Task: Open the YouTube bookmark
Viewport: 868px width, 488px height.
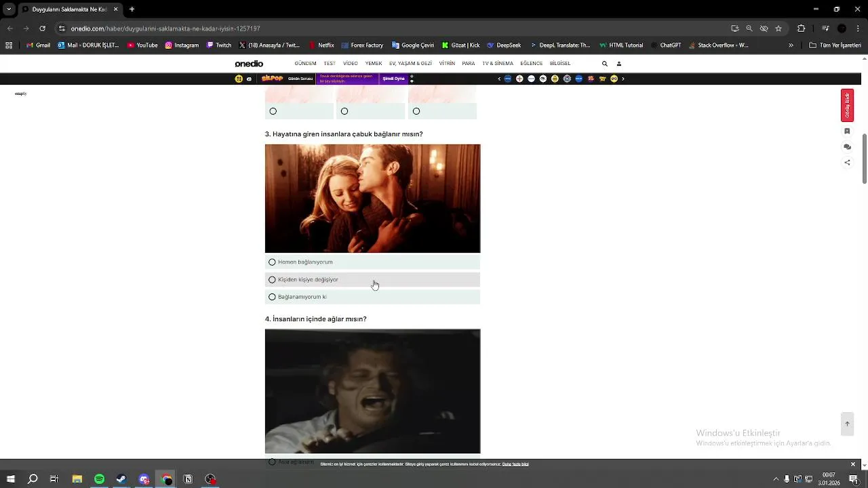Action: [x=142, y=45]
